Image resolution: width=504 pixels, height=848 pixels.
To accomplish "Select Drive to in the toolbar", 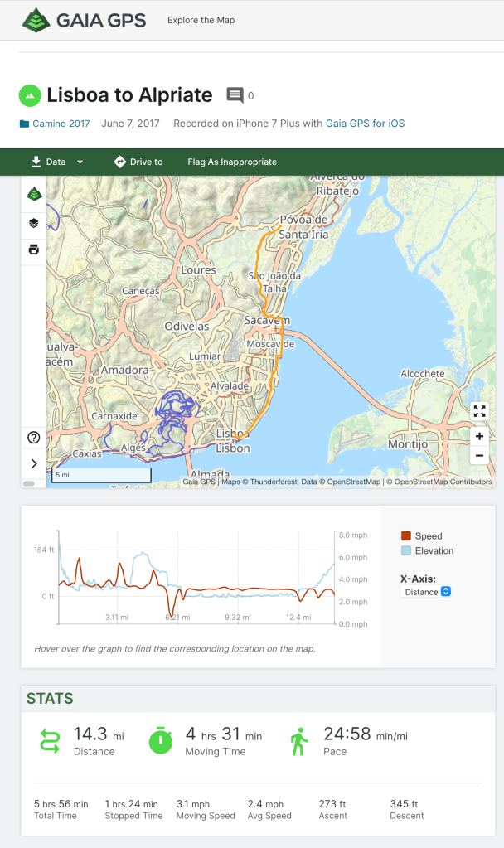I will [x=138, y=162].
